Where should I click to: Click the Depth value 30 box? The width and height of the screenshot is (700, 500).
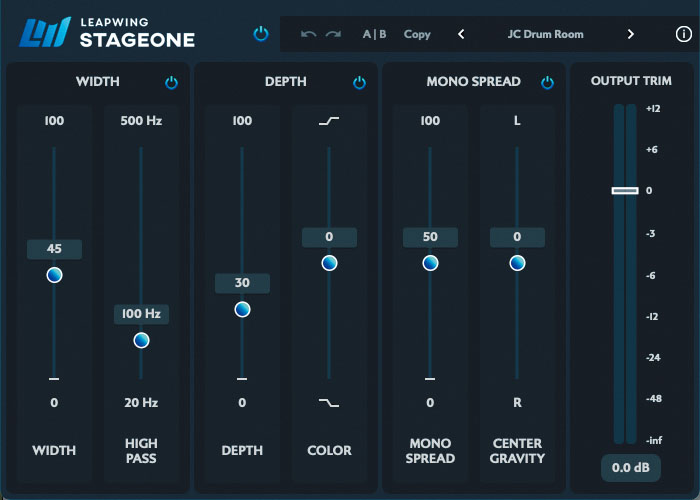point(242,283)
